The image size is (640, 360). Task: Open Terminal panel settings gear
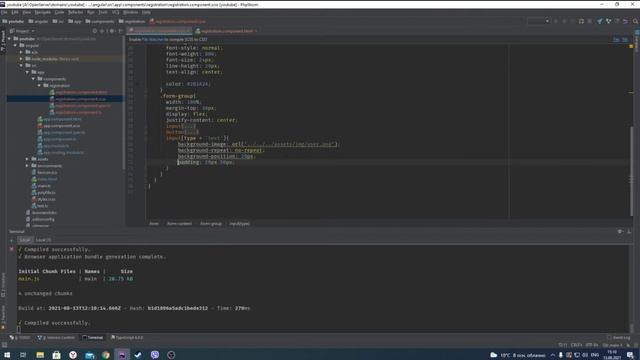point(620,231)
